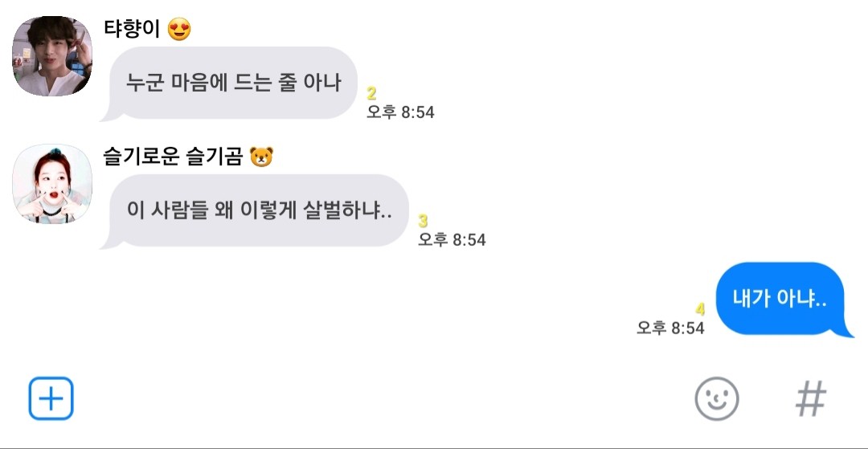868x449 pixels.
Task: Select the blue '내가 아냐..' bubble
Action: [x=780, y=299]
